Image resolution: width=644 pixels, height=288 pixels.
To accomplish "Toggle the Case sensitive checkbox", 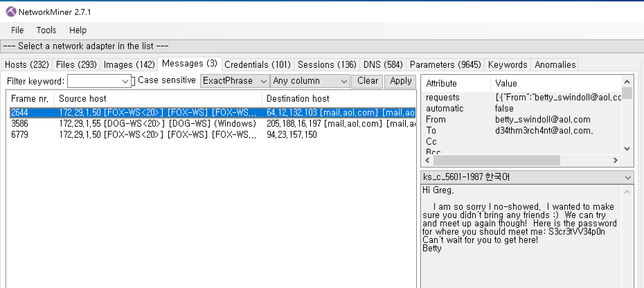I will coord(133,81).
